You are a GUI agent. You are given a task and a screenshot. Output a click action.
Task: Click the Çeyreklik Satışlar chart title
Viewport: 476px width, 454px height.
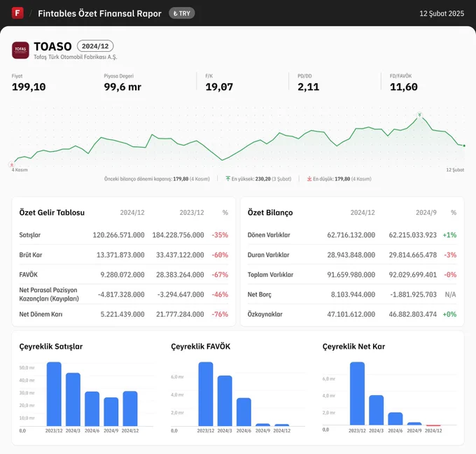point(51,346)
